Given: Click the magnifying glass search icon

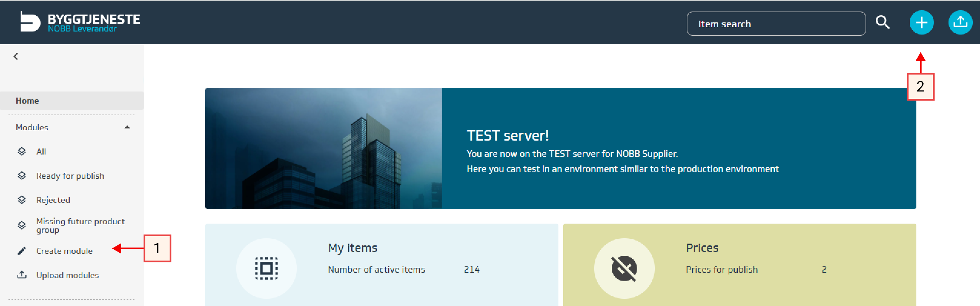Looking at the screenshot, I should [x=882, y=23].
